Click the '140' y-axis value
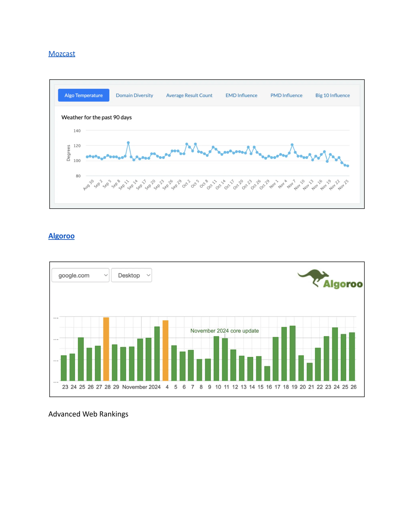Image resolution: width=411 pixels, height=532 pixels. [x=77, y=131]
